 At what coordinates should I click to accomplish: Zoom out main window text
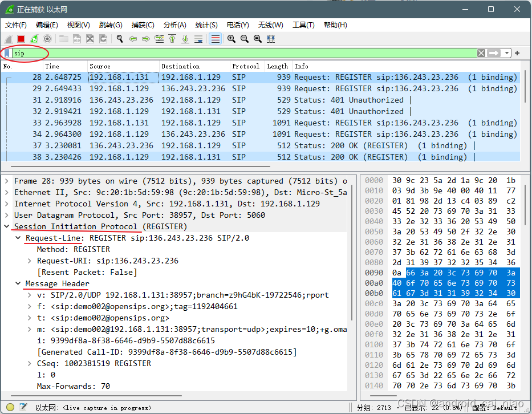click(x=244, y=39)
